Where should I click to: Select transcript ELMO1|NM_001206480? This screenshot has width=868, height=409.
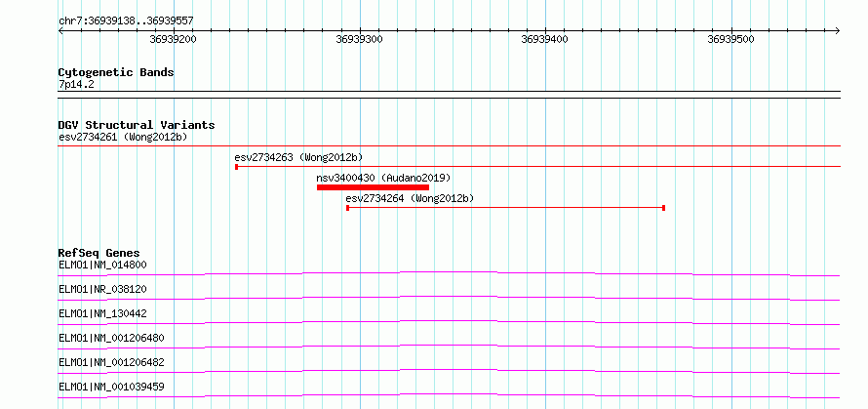coord(111,338)
